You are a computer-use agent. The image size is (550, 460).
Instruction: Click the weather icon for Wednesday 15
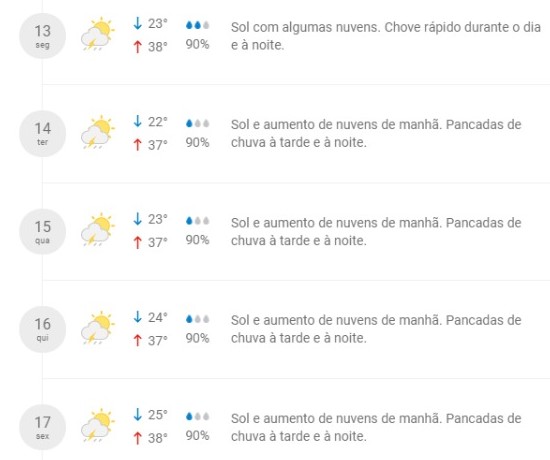(x=98, y=230)
